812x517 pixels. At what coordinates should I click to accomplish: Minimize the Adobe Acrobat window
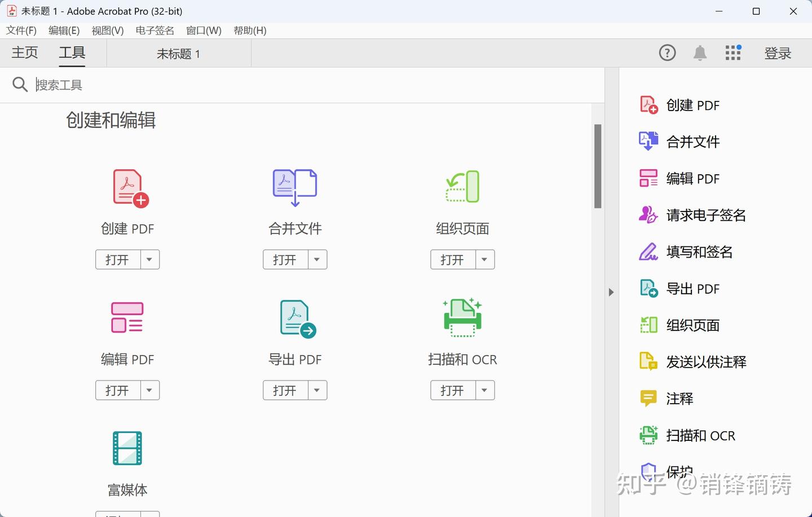pyautogui.click(x=719, y=11)
